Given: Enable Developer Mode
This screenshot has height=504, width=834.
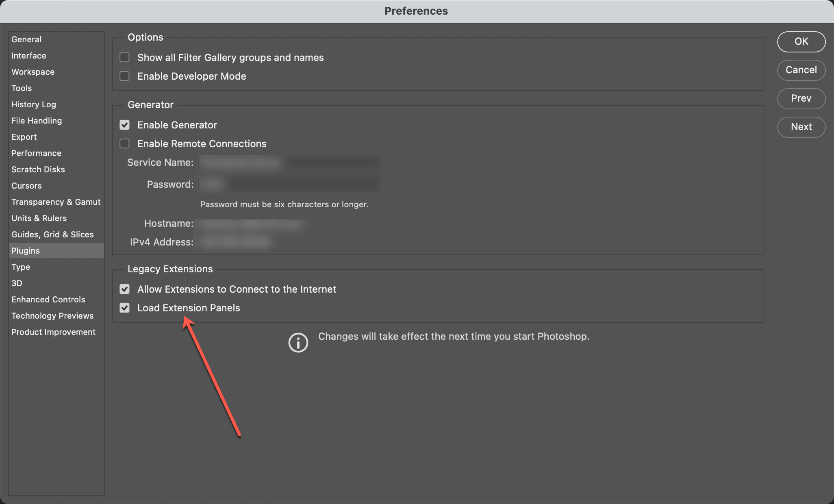Looking at the screenshot, I should click(124, 76).
